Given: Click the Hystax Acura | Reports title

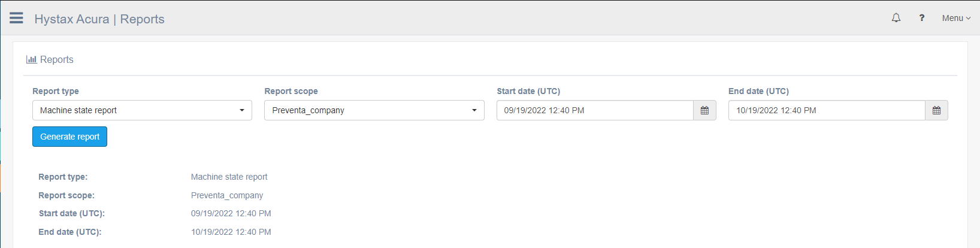Looking at the screenshot, I should pyautogui.click(x=99, y=19).
